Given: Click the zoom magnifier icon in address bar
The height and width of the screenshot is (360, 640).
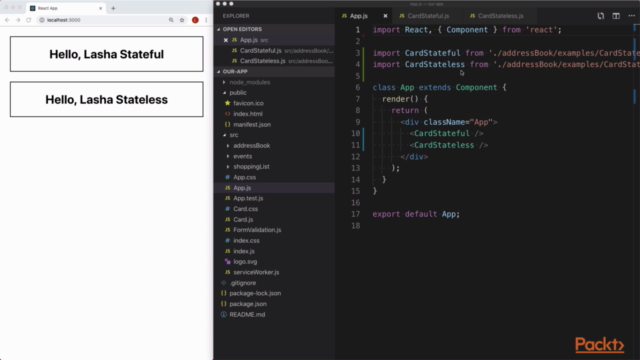Looking at the screenshot, I should [171, 20].
